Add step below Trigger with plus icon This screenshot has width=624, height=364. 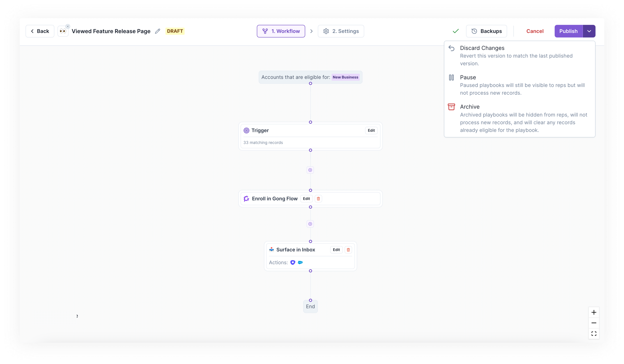[x=310, y=170]
